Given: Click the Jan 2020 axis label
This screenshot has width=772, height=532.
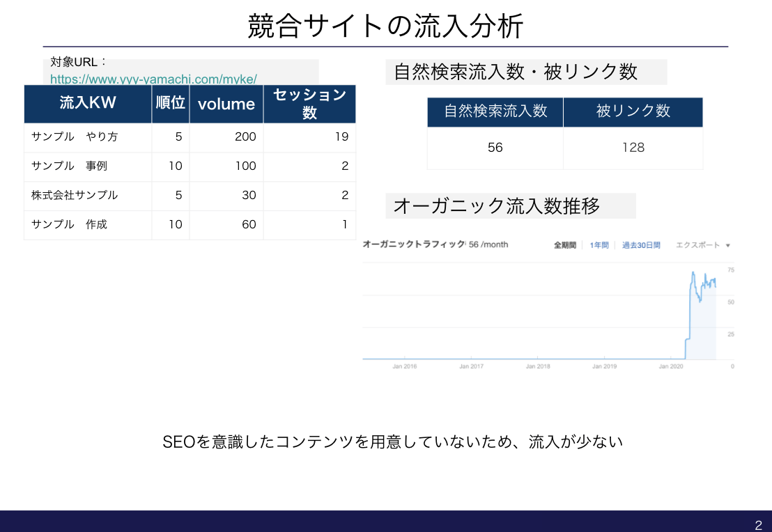Looking at the screenshot, I should (671, 366).
